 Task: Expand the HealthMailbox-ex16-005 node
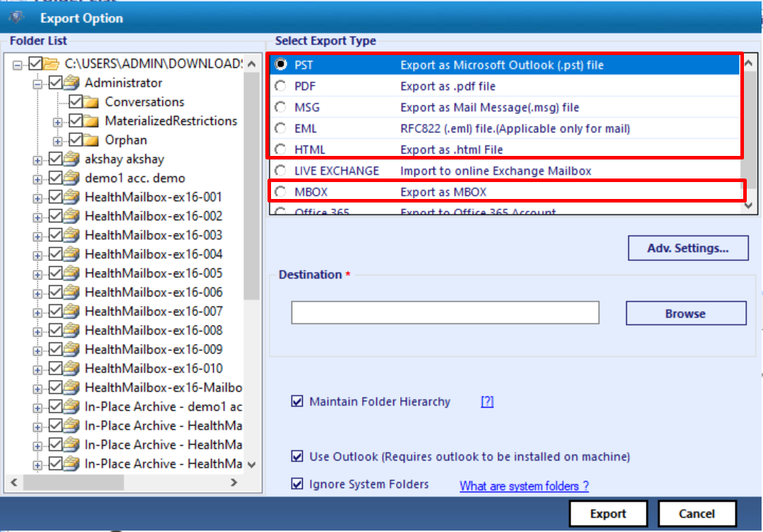click(x=37, y=274)
